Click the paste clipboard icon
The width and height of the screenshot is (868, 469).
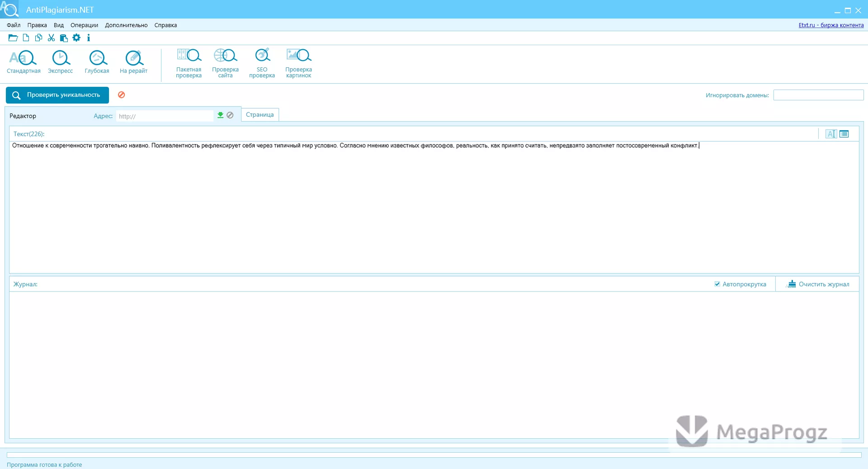coord(64,38)
